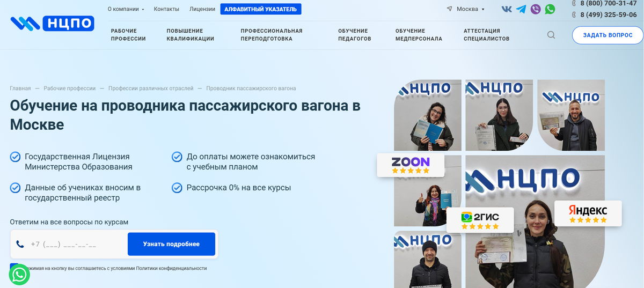Open Обучение медперсонала menu

coord(419,35)
